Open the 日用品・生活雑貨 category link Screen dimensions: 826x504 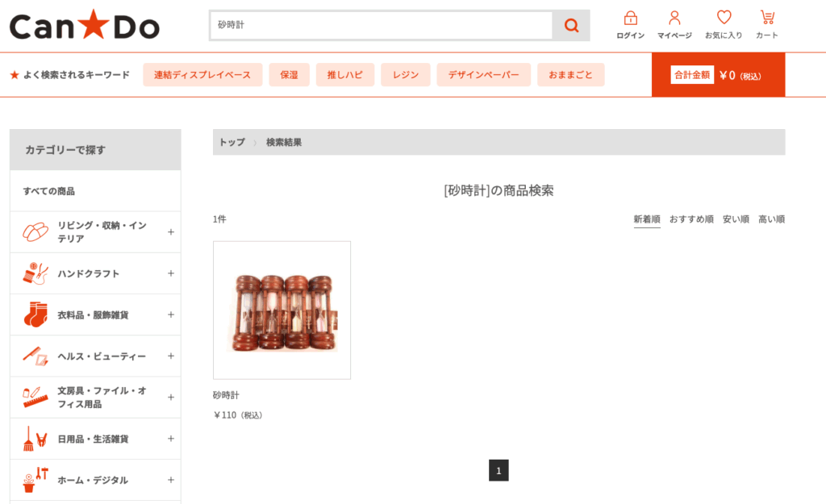point(94,439)
